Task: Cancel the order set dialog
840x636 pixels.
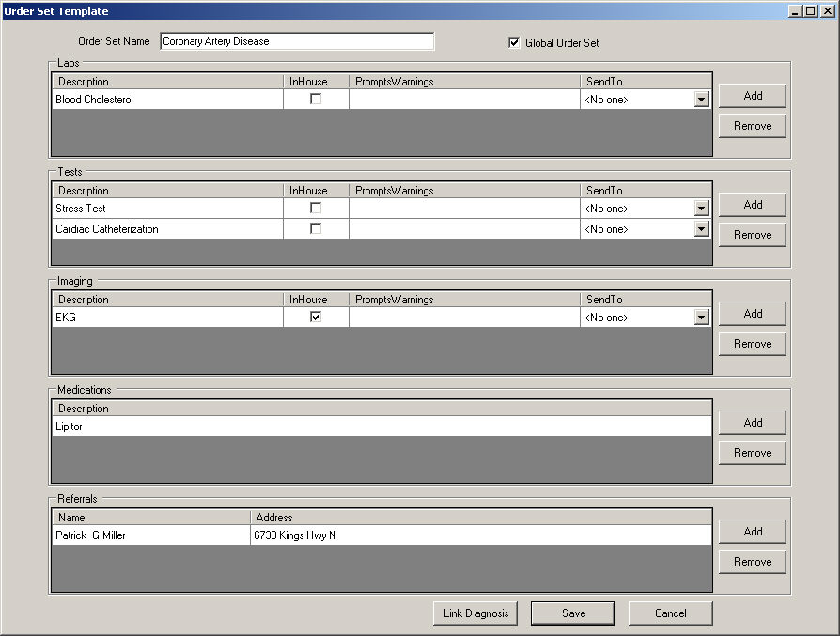Action: pos(670,613)
